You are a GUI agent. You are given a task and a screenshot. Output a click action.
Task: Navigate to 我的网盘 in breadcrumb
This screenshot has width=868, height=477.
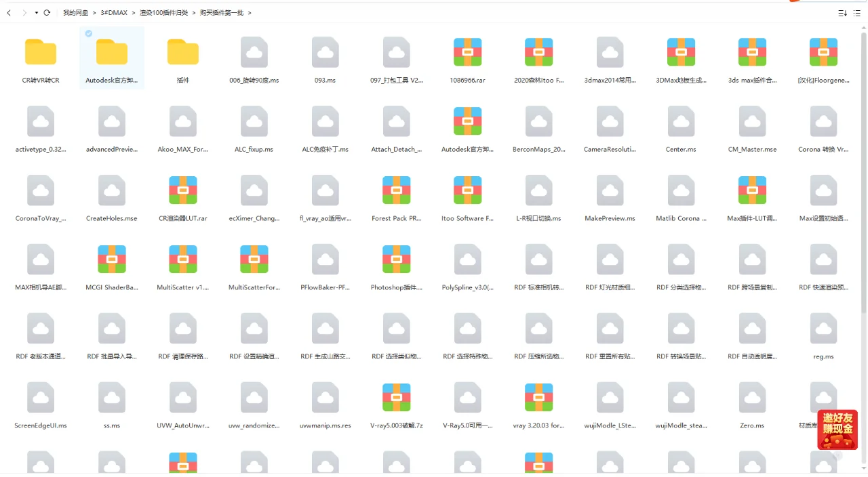tap(75, 13)
